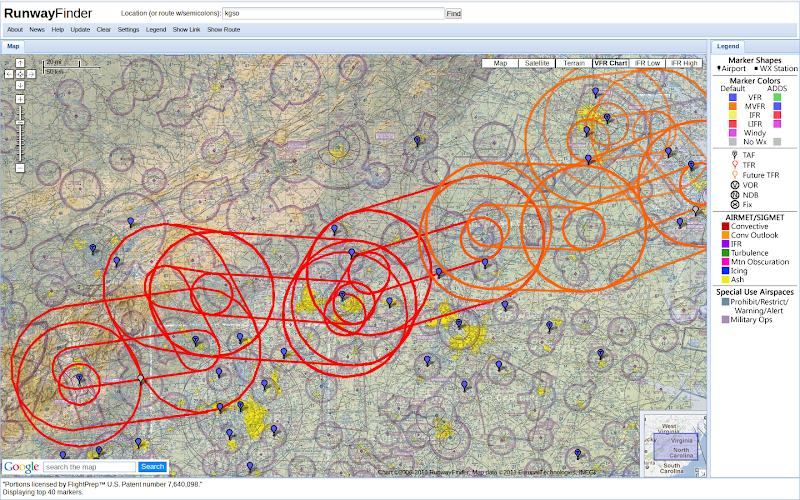Click the green Turbulence swatch
The image size is (800, 500).
click(x=726, y=253)
